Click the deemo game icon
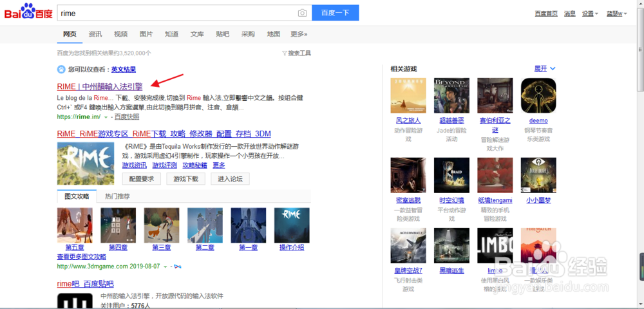Viewport: 644px width, 309px height. click(538, 96)
